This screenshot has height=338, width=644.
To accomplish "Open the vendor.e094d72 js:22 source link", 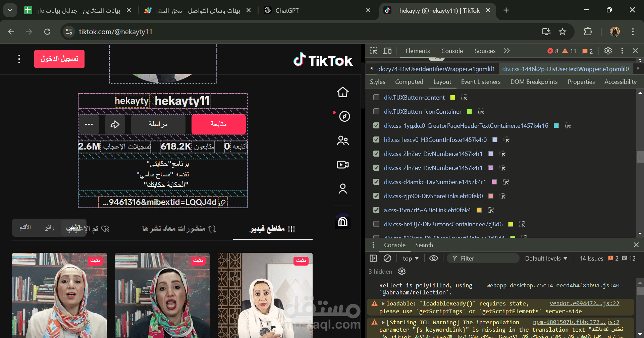I will click(584, 303).
